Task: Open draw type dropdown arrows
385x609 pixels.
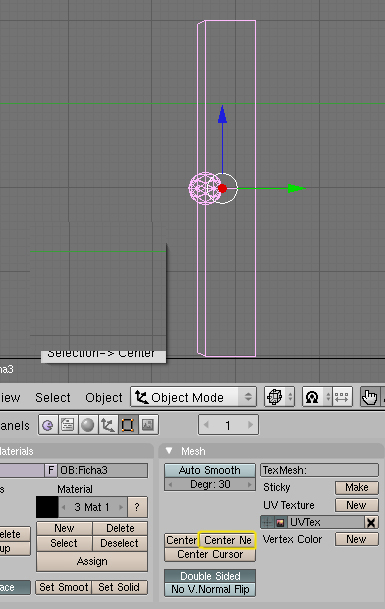Action: click(x=289, y=397)
